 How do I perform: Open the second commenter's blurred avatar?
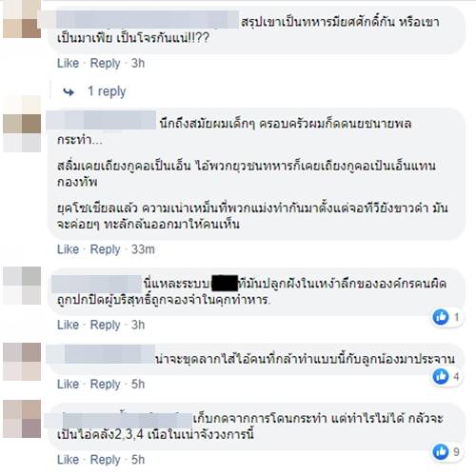(22, 124)
